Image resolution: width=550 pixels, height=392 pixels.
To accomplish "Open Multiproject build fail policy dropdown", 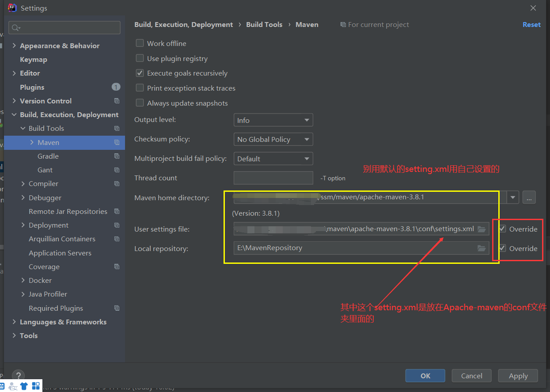I will [273, 159].
